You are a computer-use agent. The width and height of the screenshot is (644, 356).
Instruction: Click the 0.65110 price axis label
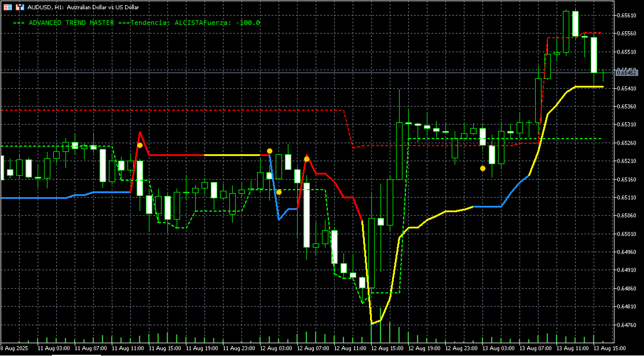pyautogui.click(x=627, y=197)
